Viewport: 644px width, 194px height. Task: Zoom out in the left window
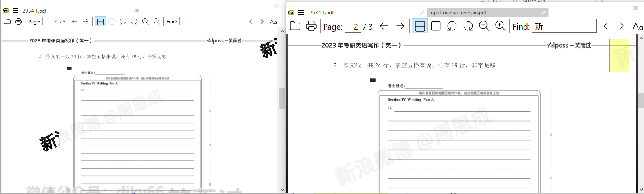[146, 21]
